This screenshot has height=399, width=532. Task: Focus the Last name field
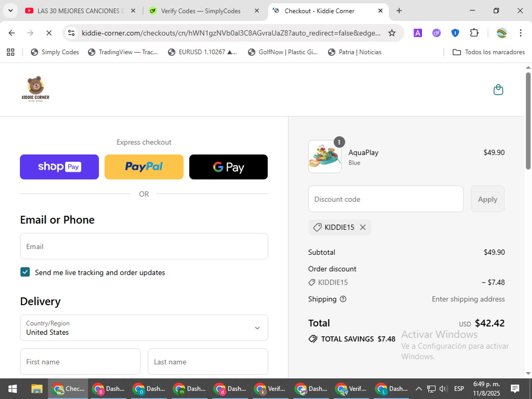(208, 361)
